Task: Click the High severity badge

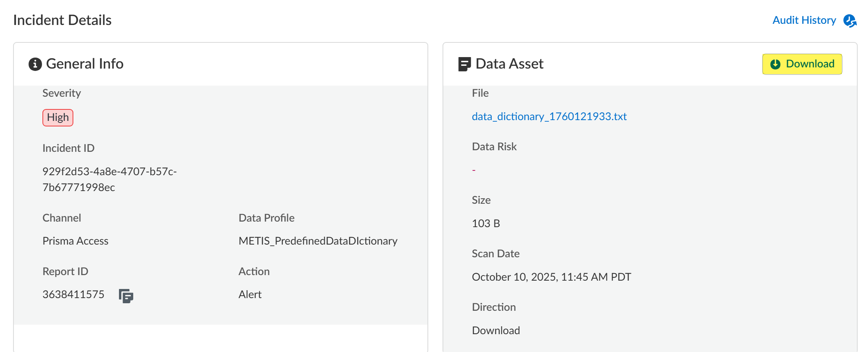Action: click(58, 118)
